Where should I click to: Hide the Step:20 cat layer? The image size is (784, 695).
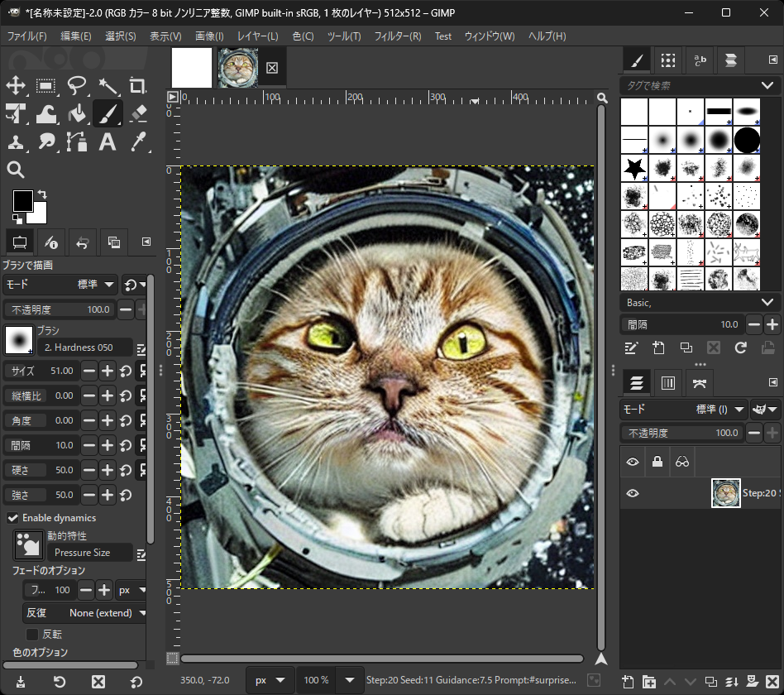point(633,493)
